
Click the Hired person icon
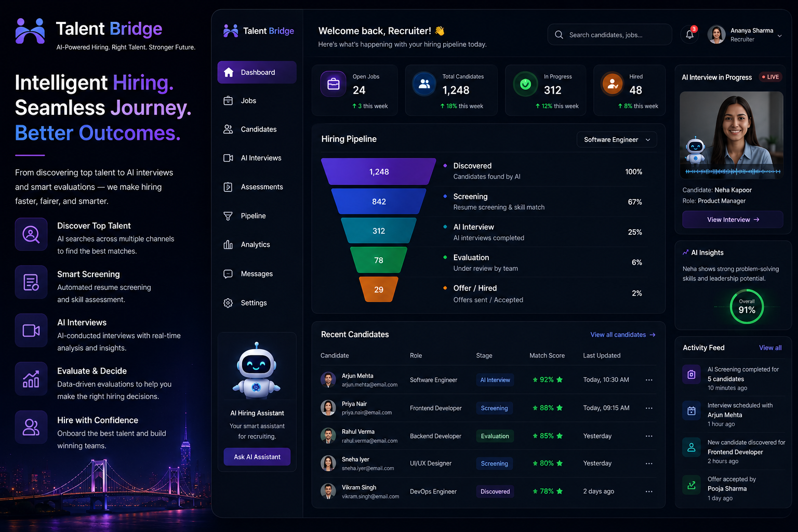pos(613,84)
